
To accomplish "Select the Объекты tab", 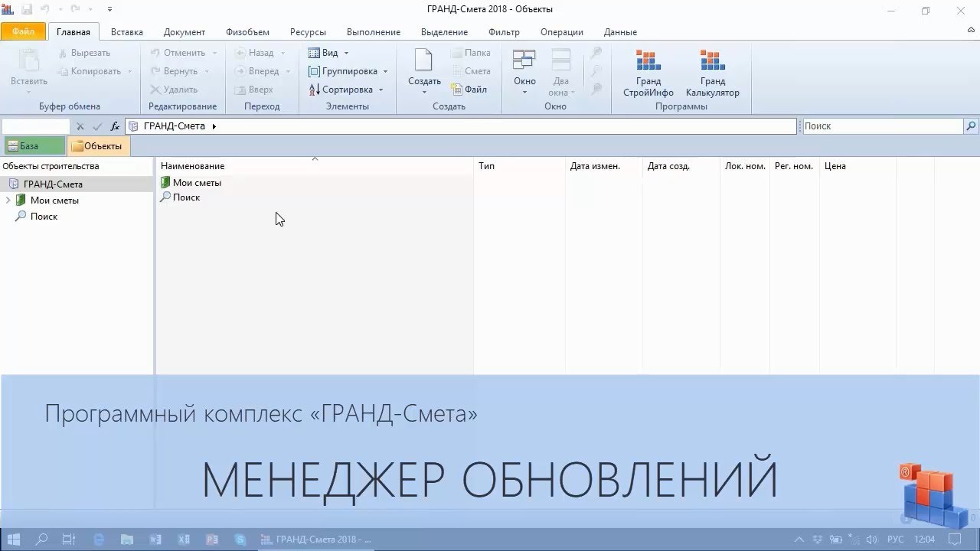I will pyautogui.click(x=98, y=146).
